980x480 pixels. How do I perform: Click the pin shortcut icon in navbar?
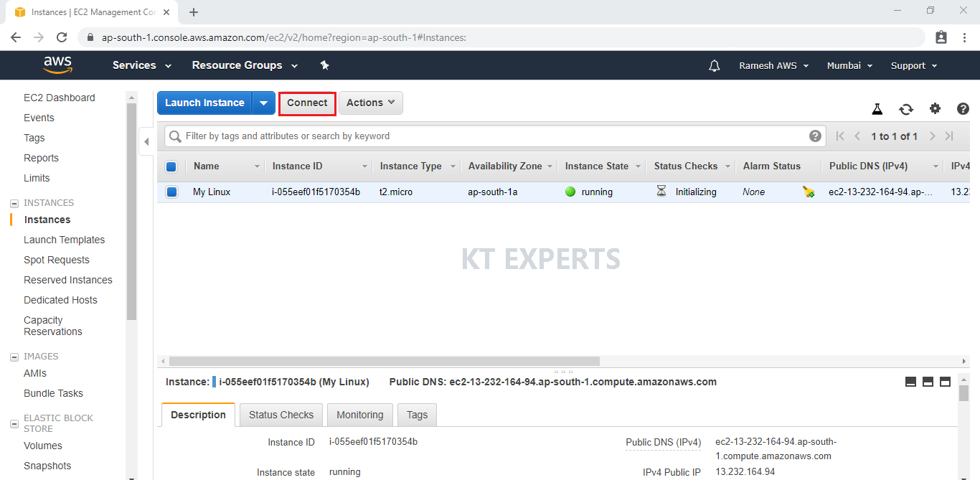coord(324,65)
